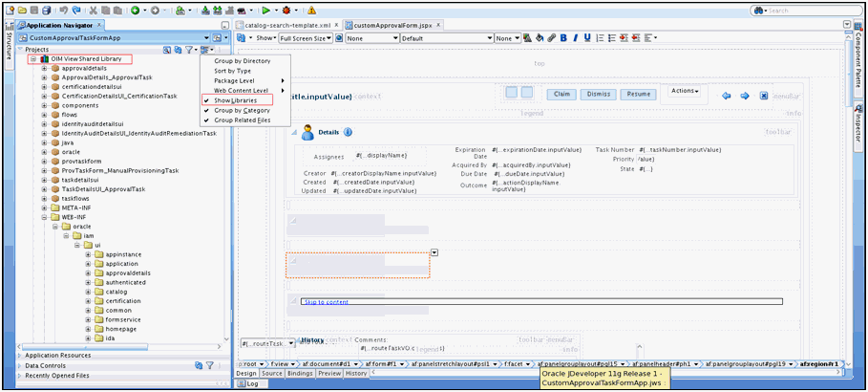Open the Default style dropdown

coord(446,38)
